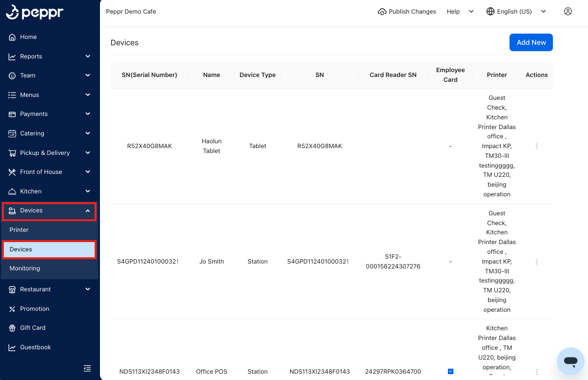
Task: Click the Add New button
Action: [531, 42]
